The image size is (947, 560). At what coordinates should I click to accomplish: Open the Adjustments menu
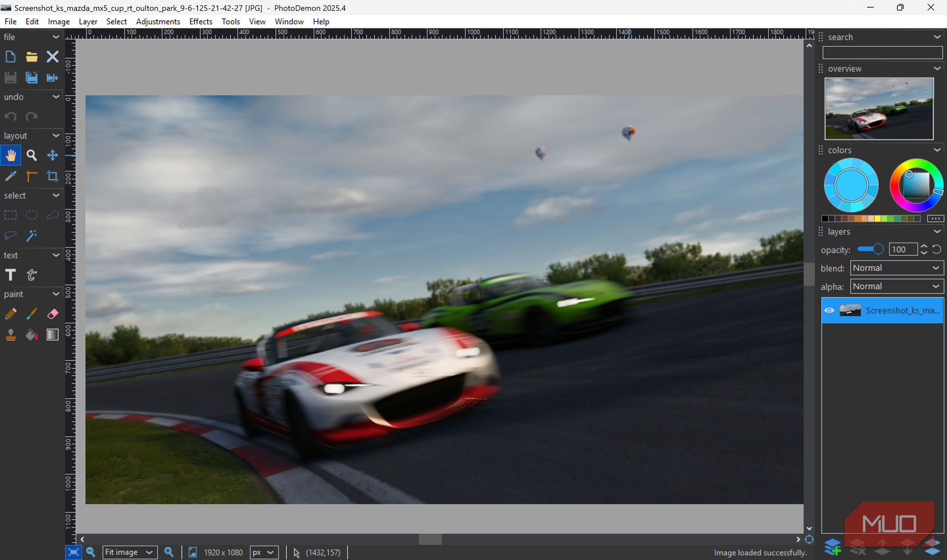(x=158, y=21)
